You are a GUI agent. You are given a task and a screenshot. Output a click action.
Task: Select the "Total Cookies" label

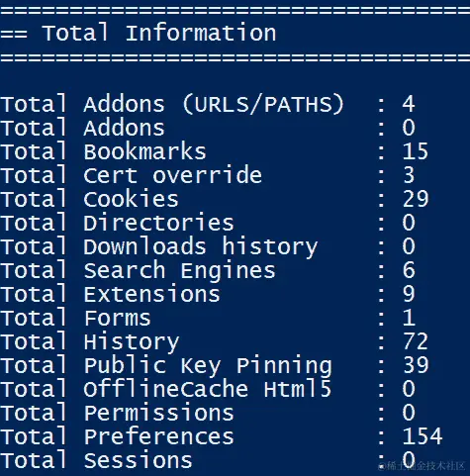point(89,199)
